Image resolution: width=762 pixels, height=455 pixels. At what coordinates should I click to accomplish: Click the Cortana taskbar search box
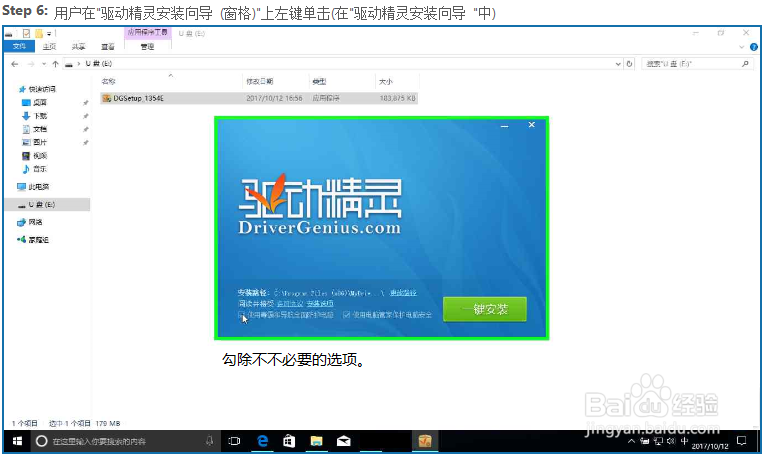tap(124, 441)
